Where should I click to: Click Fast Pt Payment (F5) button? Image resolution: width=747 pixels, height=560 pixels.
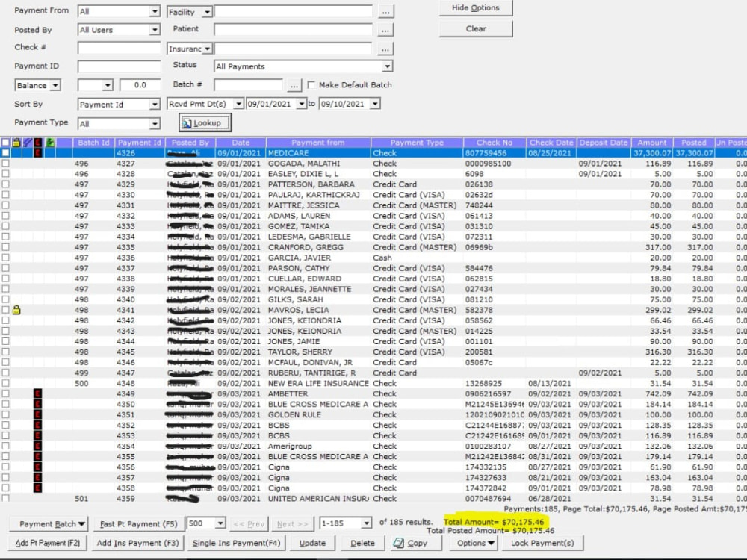138,524
